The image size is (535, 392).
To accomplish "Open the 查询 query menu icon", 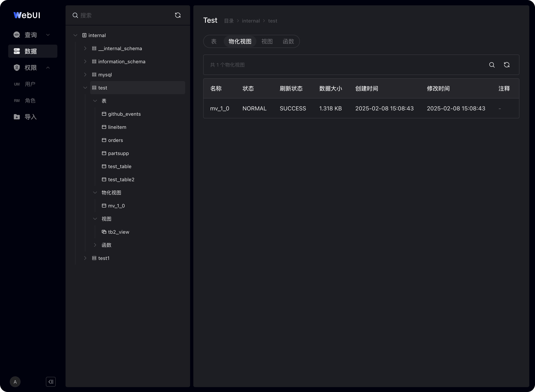I will pos(17,35).
